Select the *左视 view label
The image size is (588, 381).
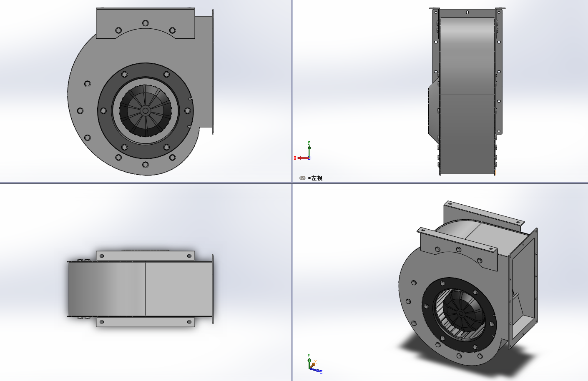315,178
